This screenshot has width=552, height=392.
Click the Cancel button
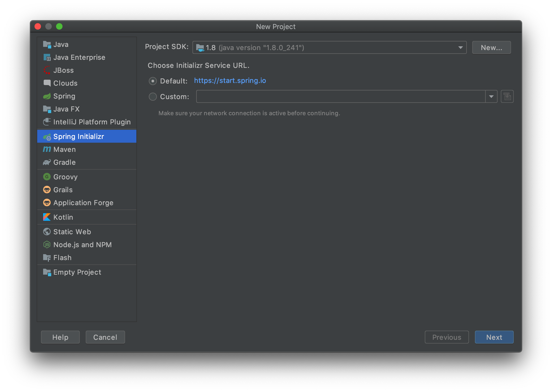[105, 337]
